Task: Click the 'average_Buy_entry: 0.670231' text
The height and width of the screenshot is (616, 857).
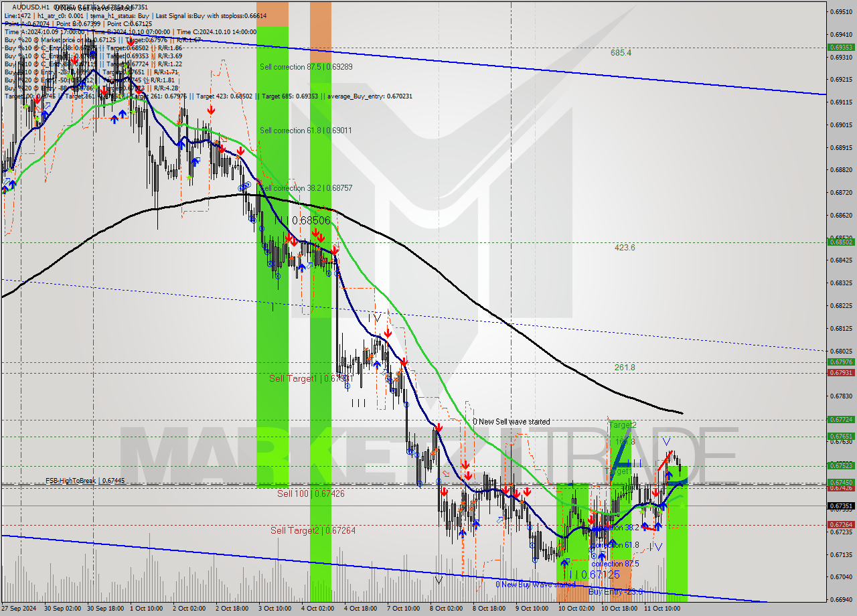Action: tap(370, 96)
